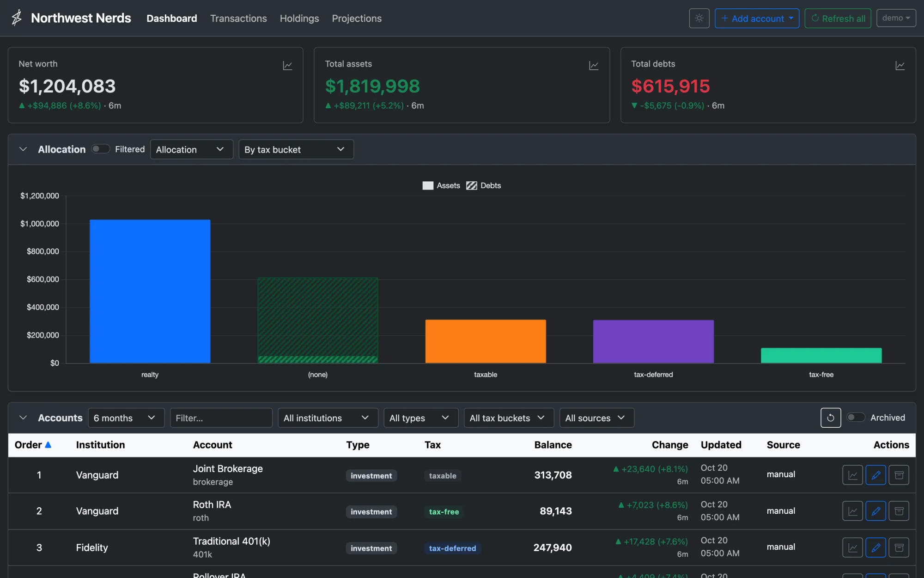This screenshot has height=578, width=924.
Task: Open the All institutions dropdown
Action: click(x=328, y=418)
